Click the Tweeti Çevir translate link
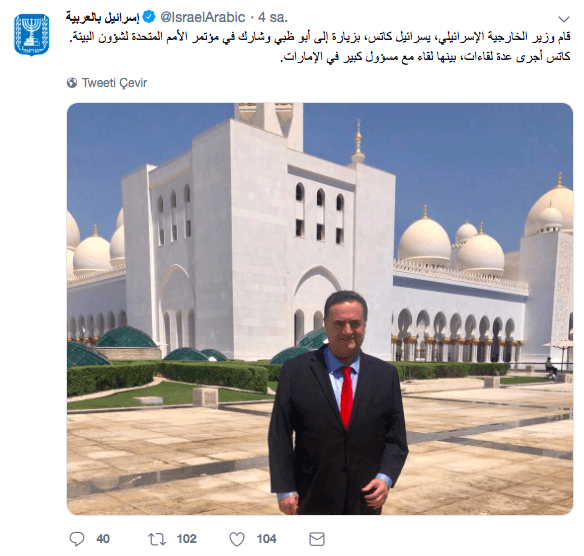Screen dimensions: 584x556 [x=114, y=83]
